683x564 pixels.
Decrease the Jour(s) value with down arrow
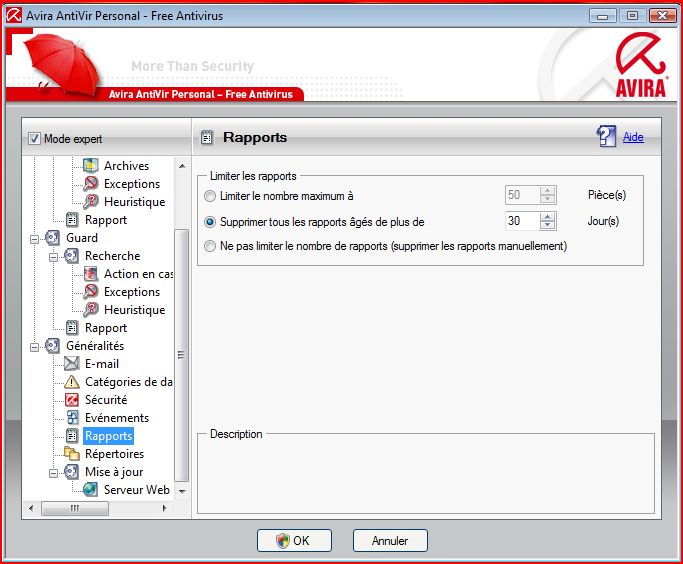click(548, 225)
